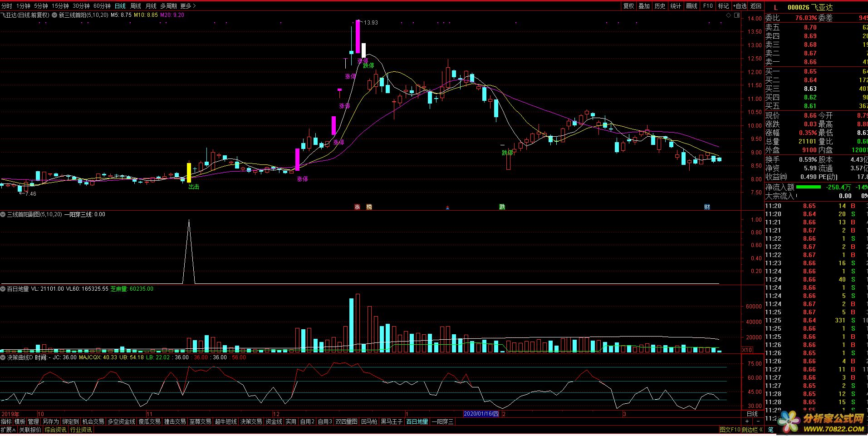The image size is (868, 436).
Task: Expand the 更多 periods menu
Action: click(x=188, y=6)
